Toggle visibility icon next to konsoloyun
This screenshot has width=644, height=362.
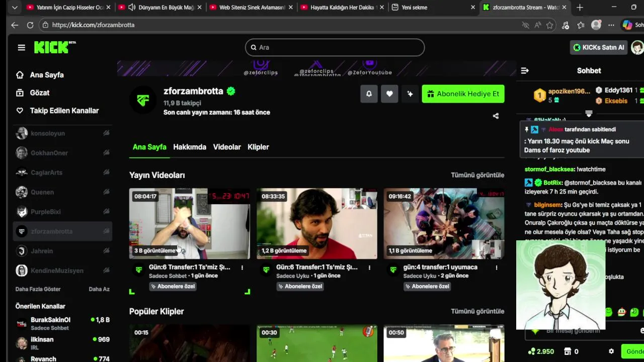106,133
